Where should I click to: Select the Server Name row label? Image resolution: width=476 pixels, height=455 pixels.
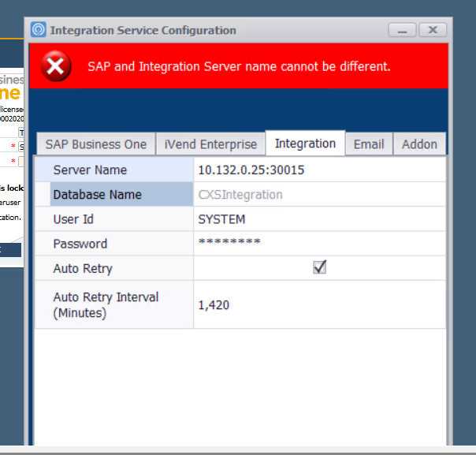[114, 170]
